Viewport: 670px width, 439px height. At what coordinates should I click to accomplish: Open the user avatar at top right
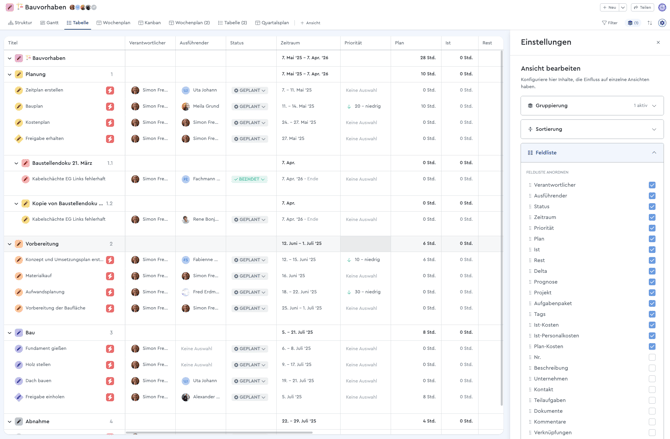[662, 7]
